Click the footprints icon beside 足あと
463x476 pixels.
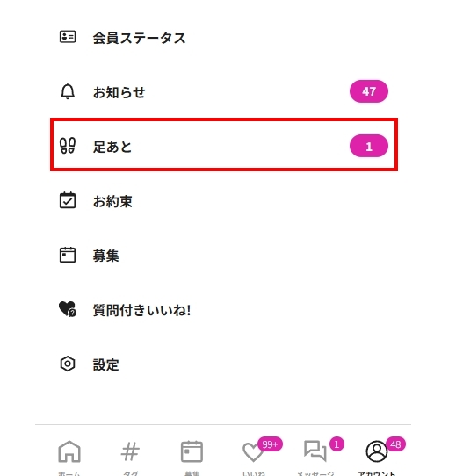(68, 146)
